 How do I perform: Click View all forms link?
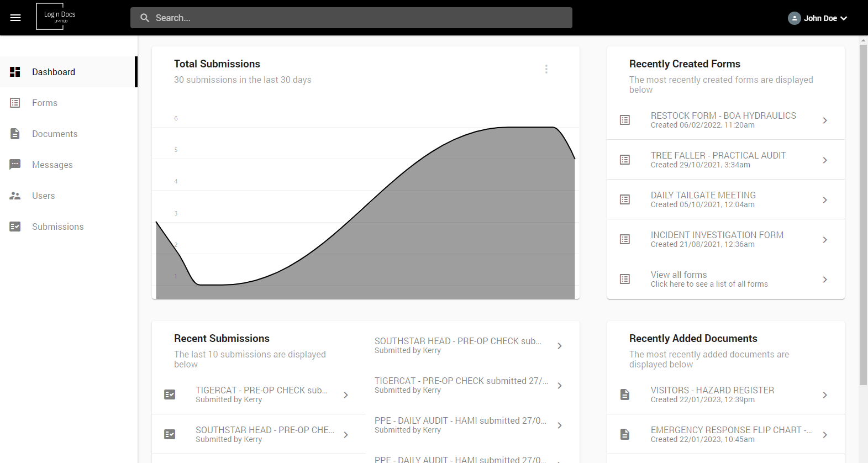(x=726, y=279)
